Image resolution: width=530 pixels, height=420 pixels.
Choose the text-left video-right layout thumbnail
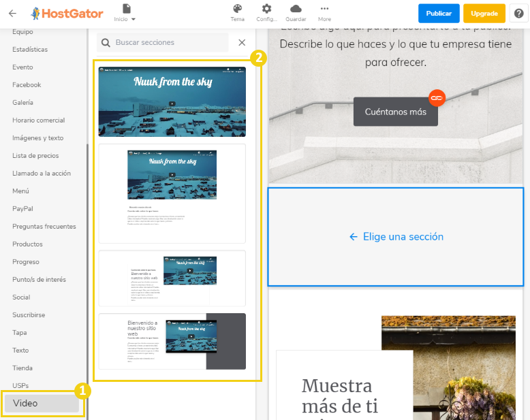[172, 278]
